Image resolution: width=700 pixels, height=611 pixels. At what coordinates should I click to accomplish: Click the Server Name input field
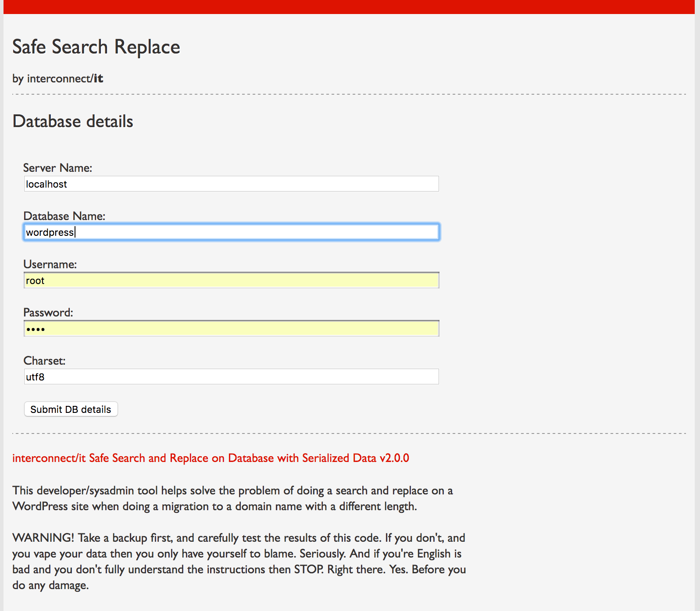coord(231,184)
